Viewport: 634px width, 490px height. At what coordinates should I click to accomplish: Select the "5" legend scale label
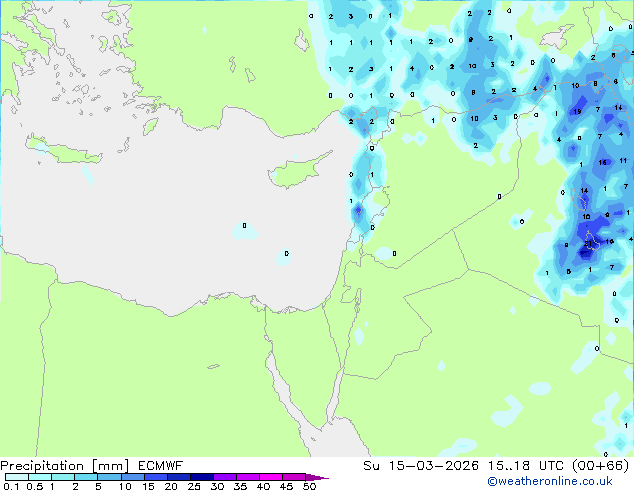click(98, 486)
